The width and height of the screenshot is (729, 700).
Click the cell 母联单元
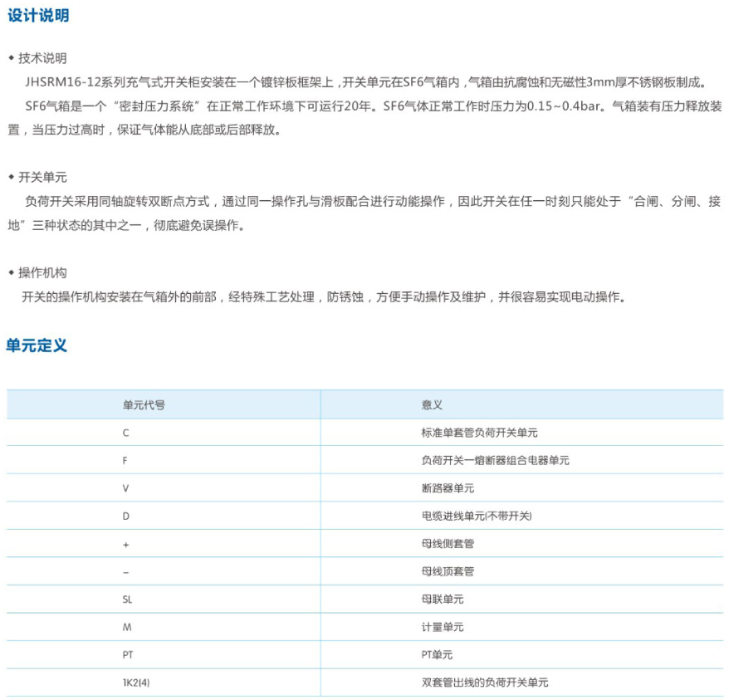pyautogui.click(x=443, y=599)
